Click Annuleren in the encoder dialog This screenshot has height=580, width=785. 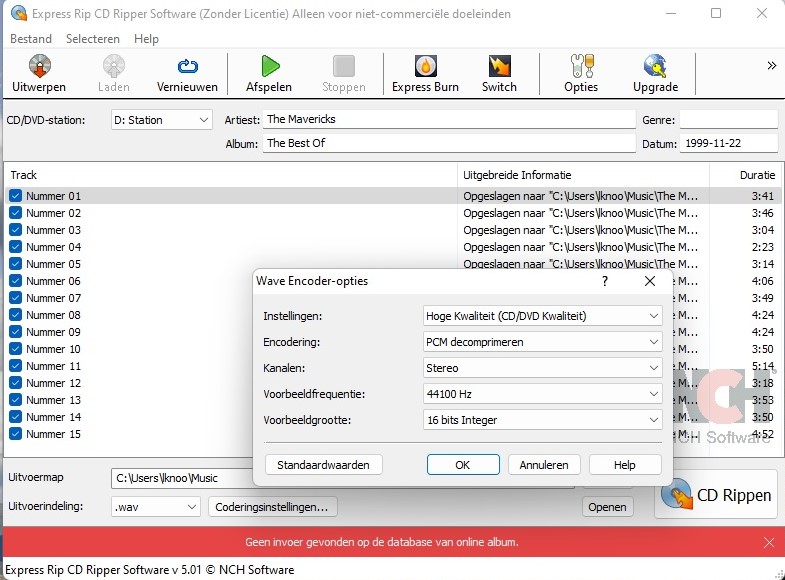tap(544, 465)
